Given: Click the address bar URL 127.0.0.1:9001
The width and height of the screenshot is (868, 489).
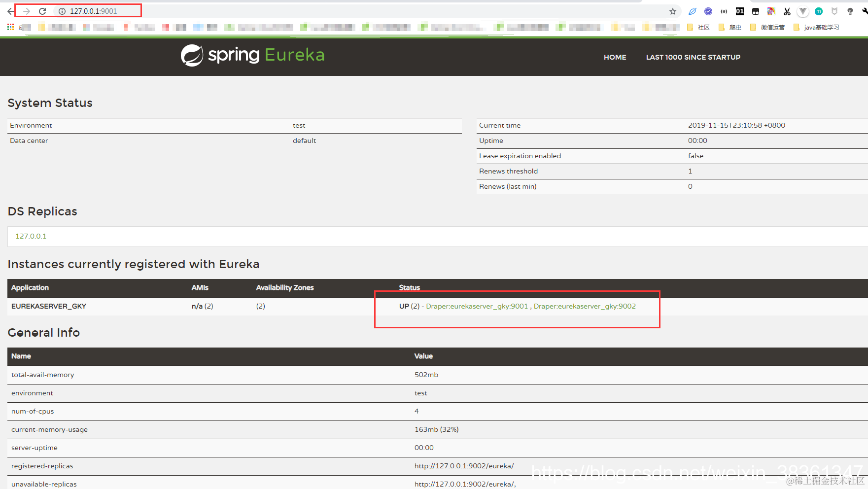Looking at the screenshot, I should tap(93, 11).
